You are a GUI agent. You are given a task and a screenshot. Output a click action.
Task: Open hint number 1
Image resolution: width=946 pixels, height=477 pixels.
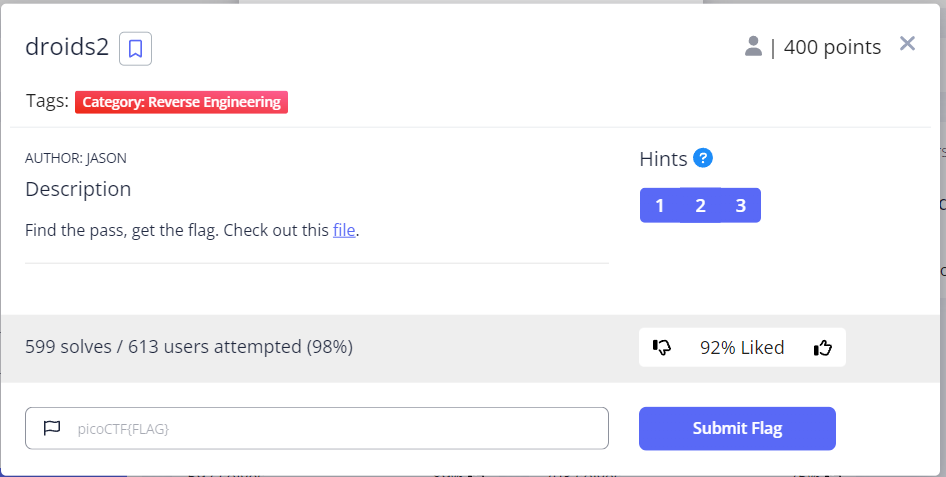click(660, 206)
